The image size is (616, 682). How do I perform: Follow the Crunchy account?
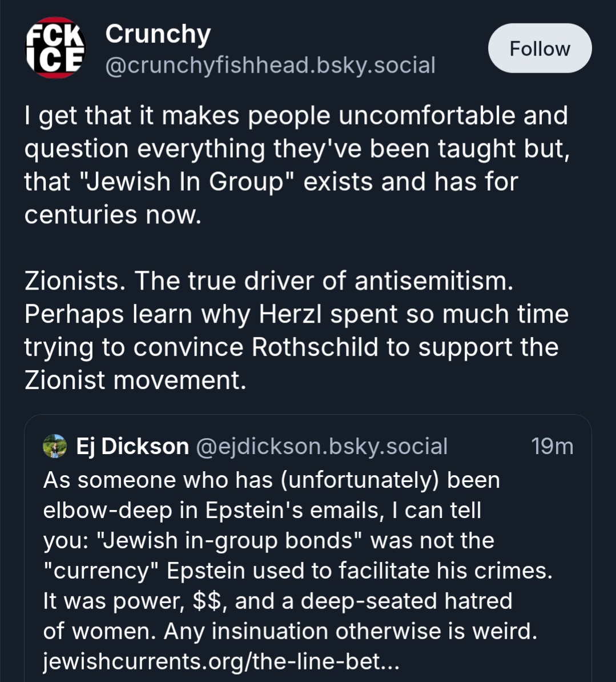click(539, 49)
